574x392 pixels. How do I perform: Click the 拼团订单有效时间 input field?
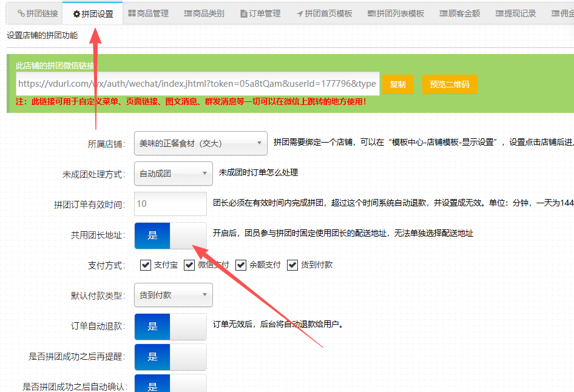pyautogui.click(x=171, y=204)
